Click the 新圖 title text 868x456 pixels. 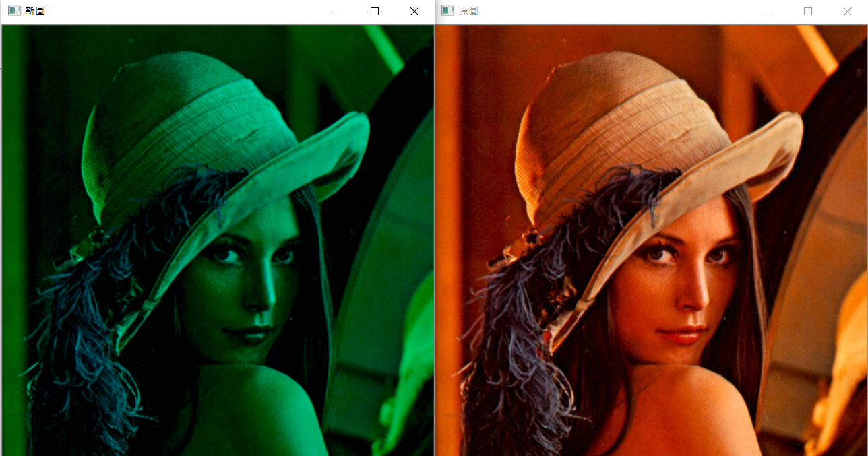click(x=35, y=11)
